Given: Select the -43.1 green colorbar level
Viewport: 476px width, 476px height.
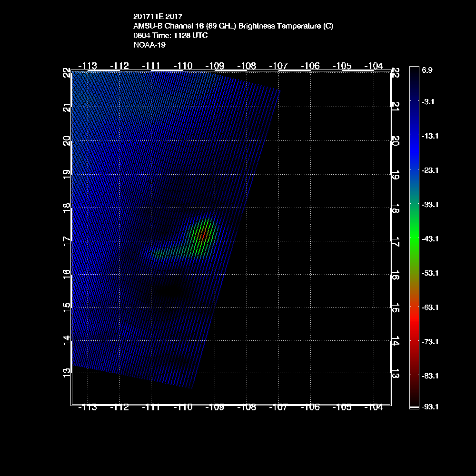Looking at the screenshot, I should coord(432,238).
